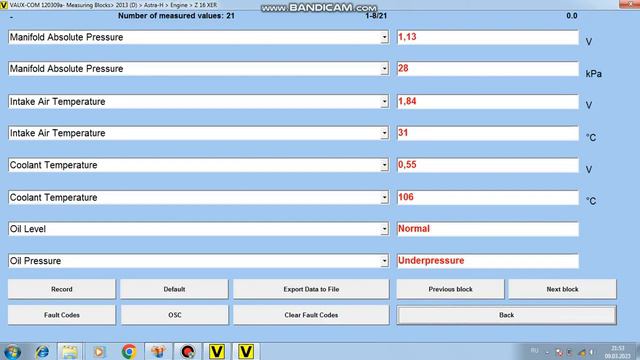This screenshot has height=360, width=640.
Task: Expand the Oil Level parameter dropdown
Action: (x=384, y=229)
